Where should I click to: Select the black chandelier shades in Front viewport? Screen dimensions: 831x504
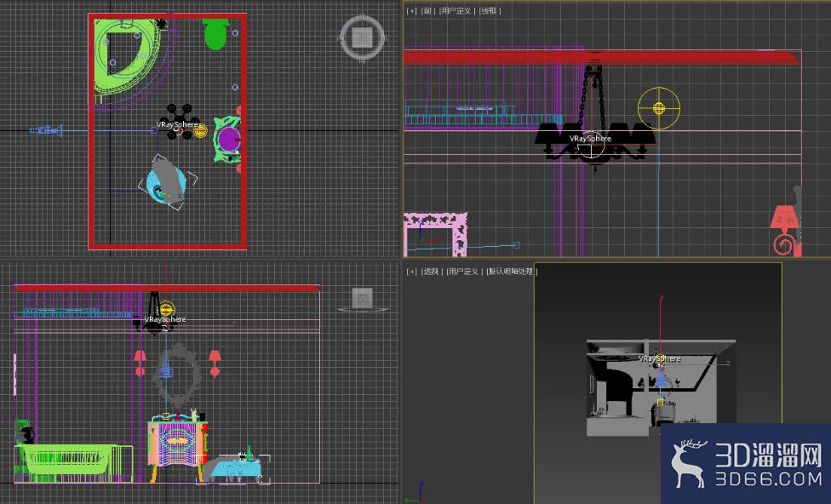594,134
